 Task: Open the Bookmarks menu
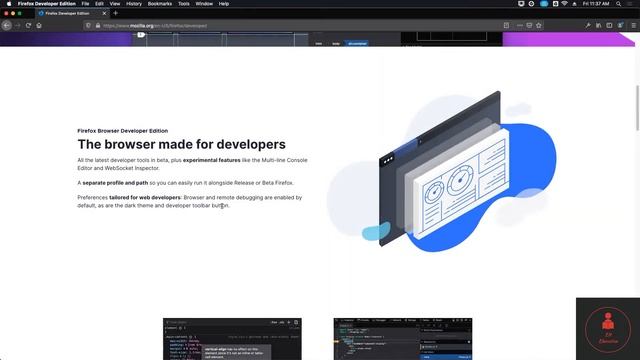click(160, 4)
